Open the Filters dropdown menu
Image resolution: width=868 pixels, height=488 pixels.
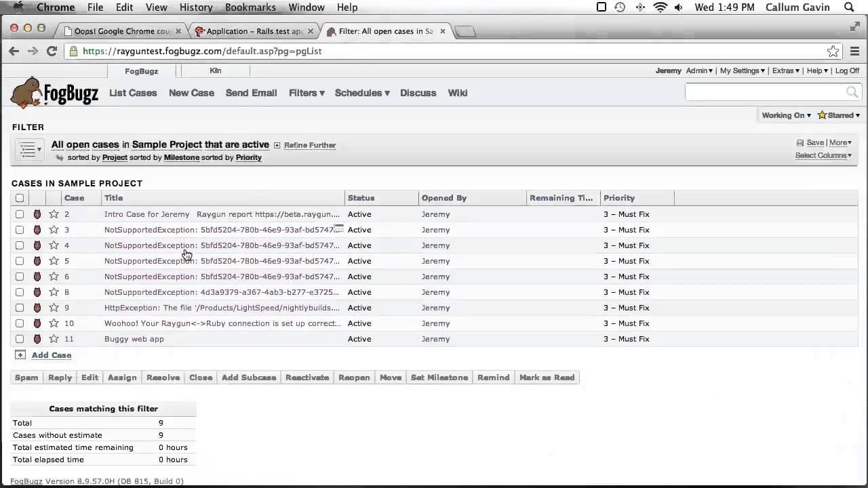click(307, 93)
